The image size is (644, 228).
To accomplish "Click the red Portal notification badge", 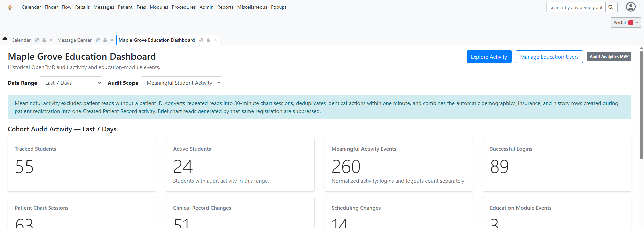I will click(x=631, y=23).
